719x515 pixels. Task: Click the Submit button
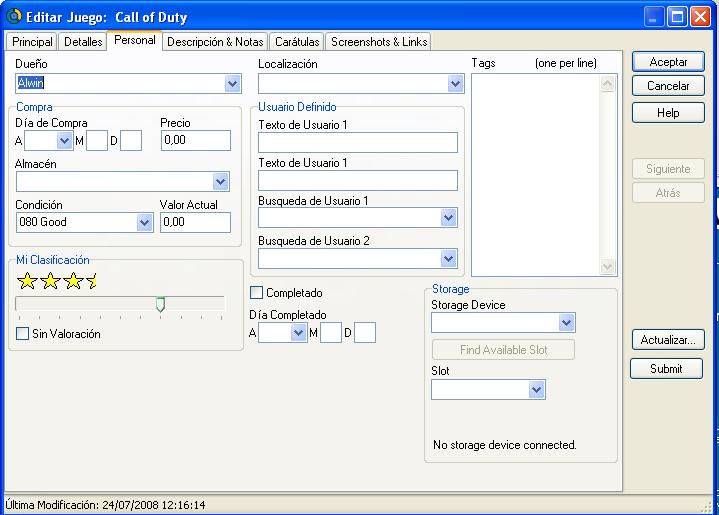pos(666,369)
